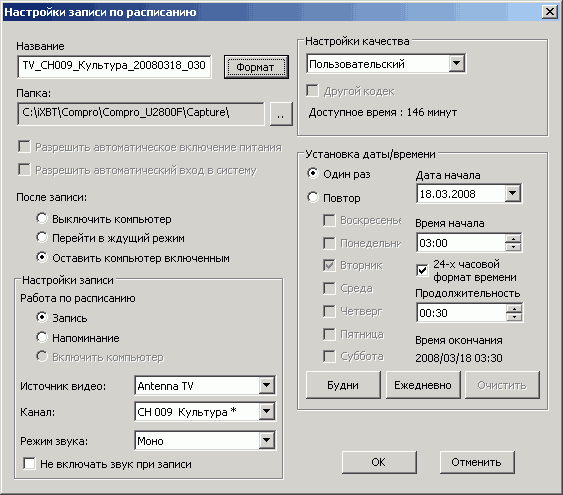Open folder browse button with two dots

tap(281, 114)
